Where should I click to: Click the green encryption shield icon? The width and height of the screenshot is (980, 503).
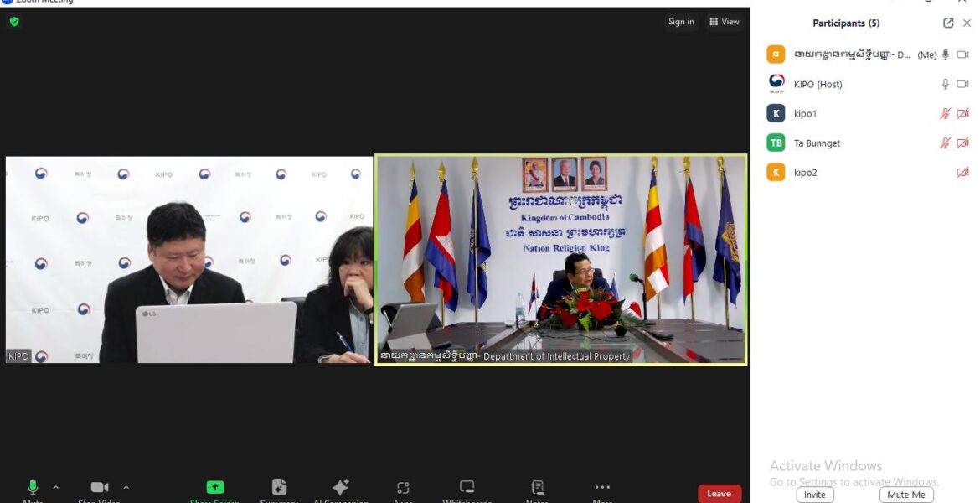tap(14, 22)
